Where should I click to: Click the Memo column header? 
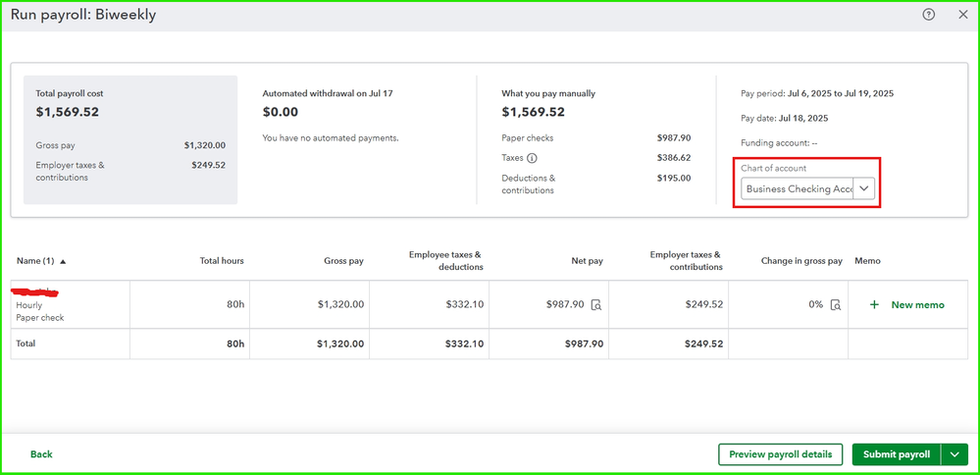(x=867, y=261)
